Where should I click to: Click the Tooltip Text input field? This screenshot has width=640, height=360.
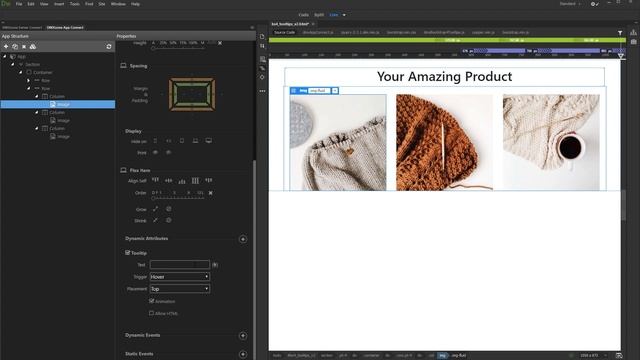tap(180, 265)
